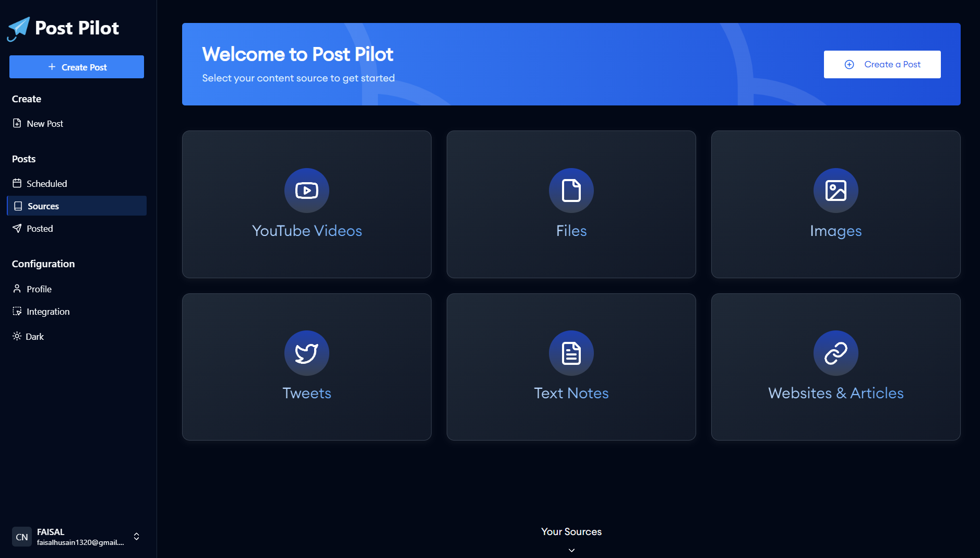980x558 pixels.
Task: Click the plus icon in Create Post
Action: 52,67
